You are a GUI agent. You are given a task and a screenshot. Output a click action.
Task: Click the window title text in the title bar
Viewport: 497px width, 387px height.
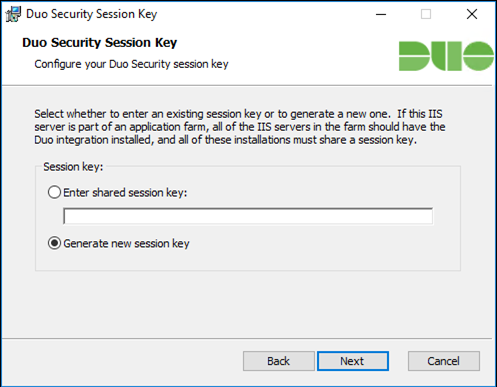tap(92, 14)
